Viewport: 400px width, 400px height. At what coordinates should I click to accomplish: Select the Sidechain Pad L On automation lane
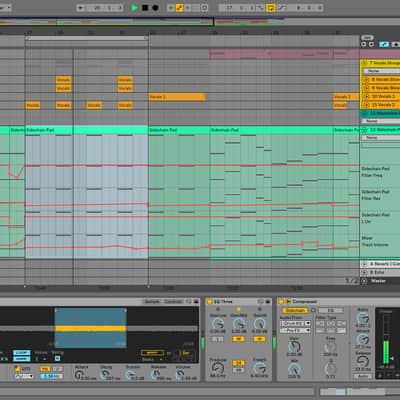(375, 218)
